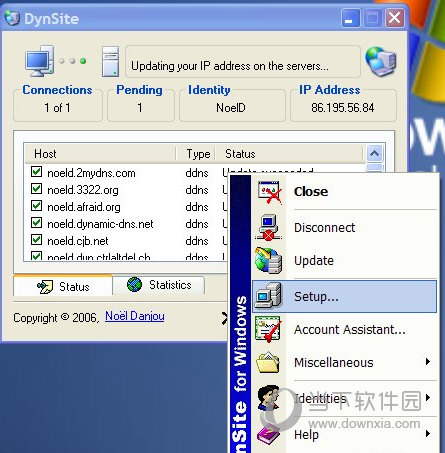Open the Help menu entry
The image size is (445, 453).
(344, 434)
